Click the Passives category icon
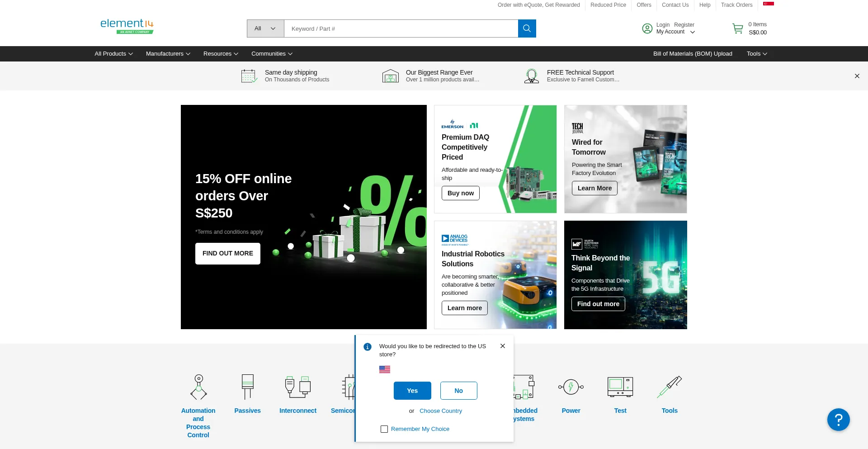This screenshot has width=868, height=449. pos(247,387)
